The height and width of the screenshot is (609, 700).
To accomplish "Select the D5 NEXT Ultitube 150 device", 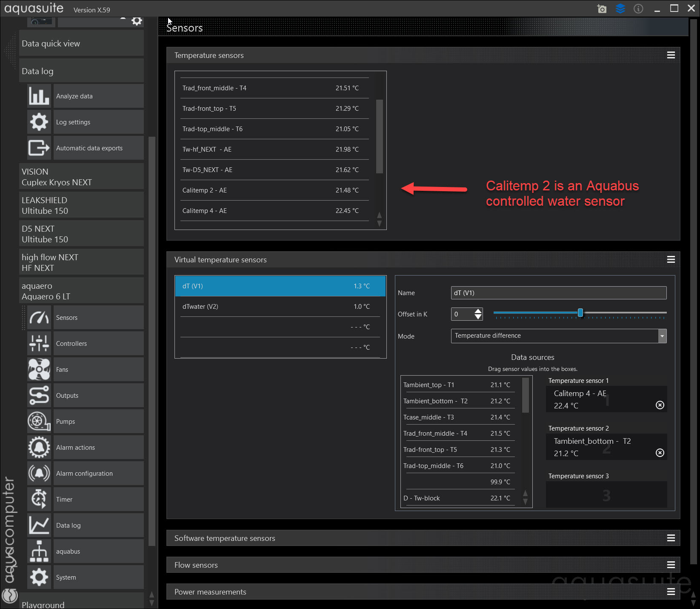I will click(81, 234).
